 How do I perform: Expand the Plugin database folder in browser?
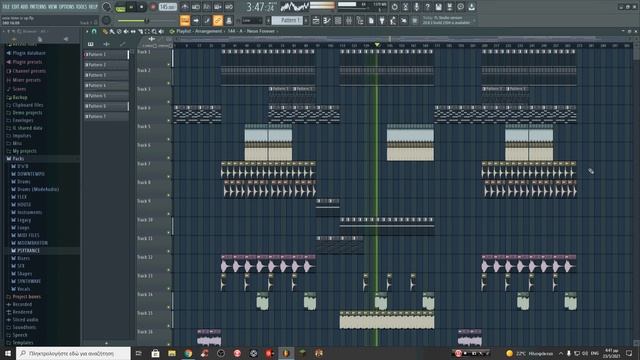pyautogui.click(x=29, y=53)
